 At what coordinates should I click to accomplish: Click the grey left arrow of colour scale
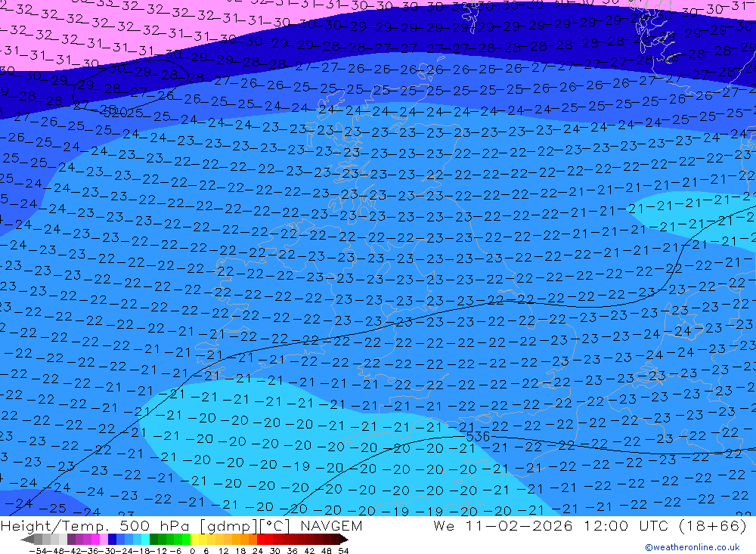27,539
